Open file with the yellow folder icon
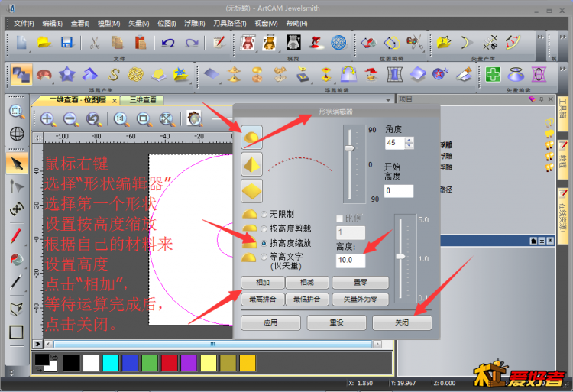 44,42
